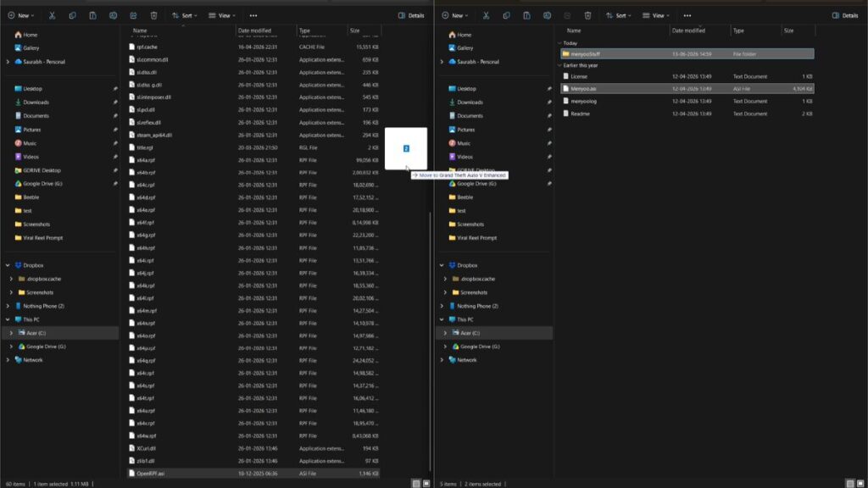Click the Paste icon in right Explorer toolbar
868x488 pixels.
[526, 15]
